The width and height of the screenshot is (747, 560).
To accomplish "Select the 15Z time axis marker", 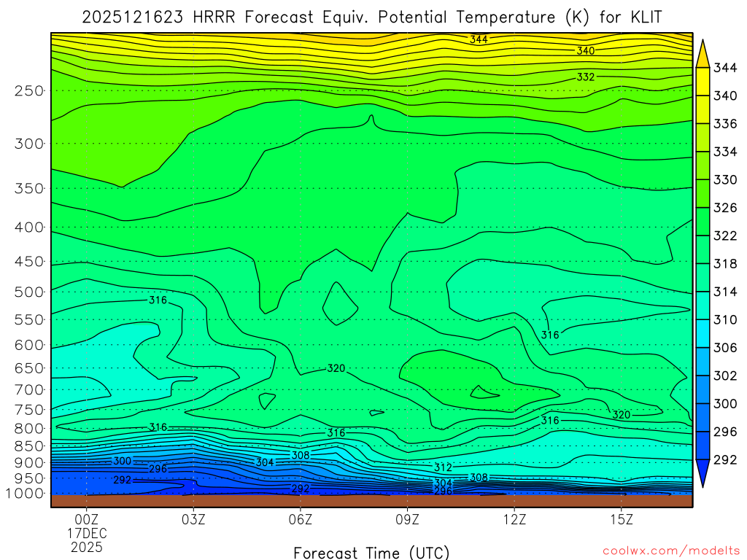I will click(x=622, y=520).
